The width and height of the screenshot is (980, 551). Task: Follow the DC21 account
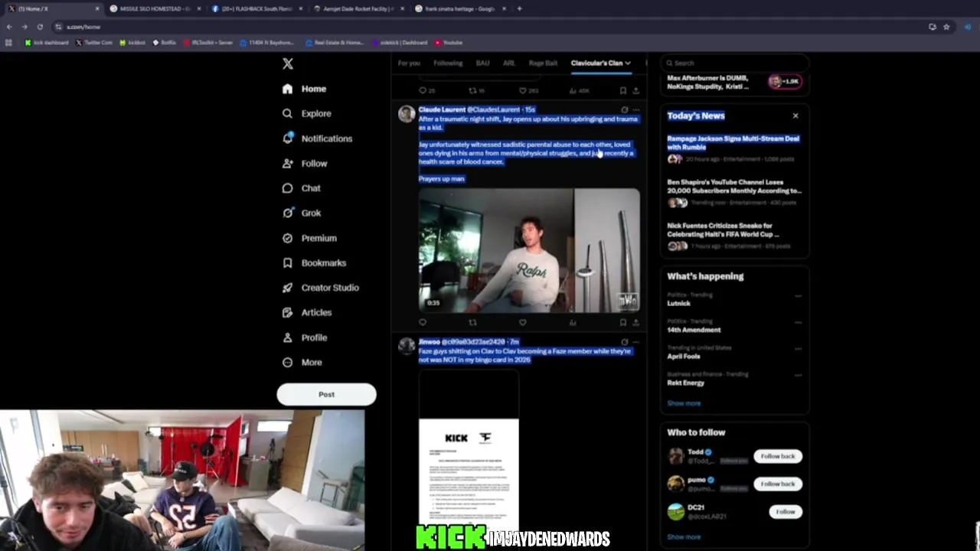point(786,512)
